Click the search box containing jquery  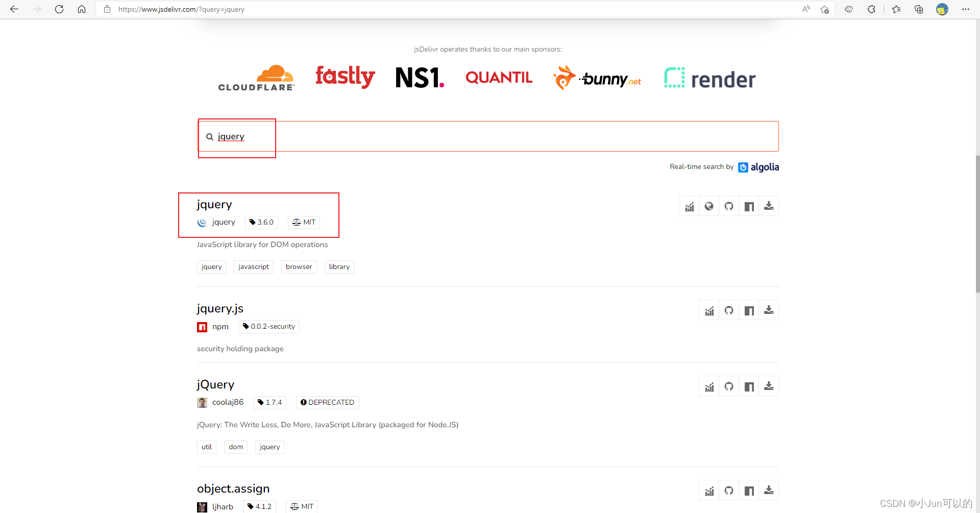tap(488, 136)
